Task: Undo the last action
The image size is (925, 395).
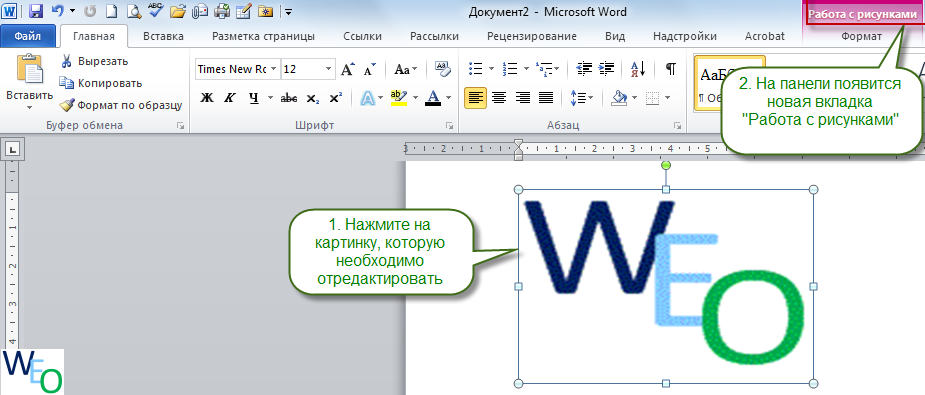Action: coord(57,11)
